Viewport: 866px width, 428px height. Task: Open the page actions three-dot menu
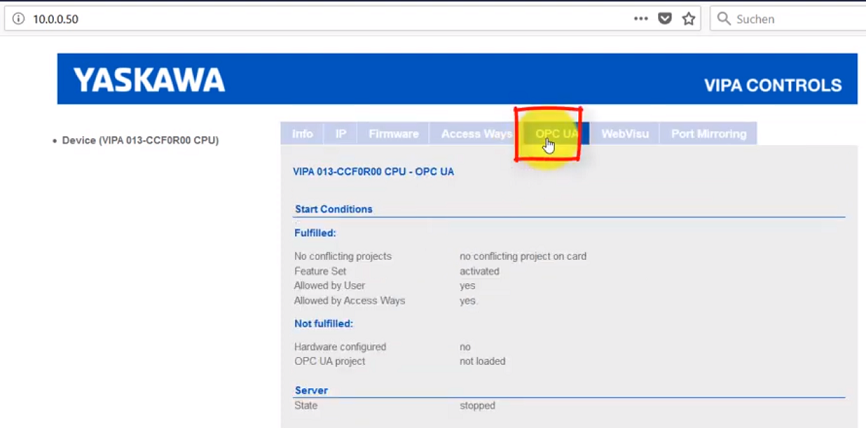[641, 19]
